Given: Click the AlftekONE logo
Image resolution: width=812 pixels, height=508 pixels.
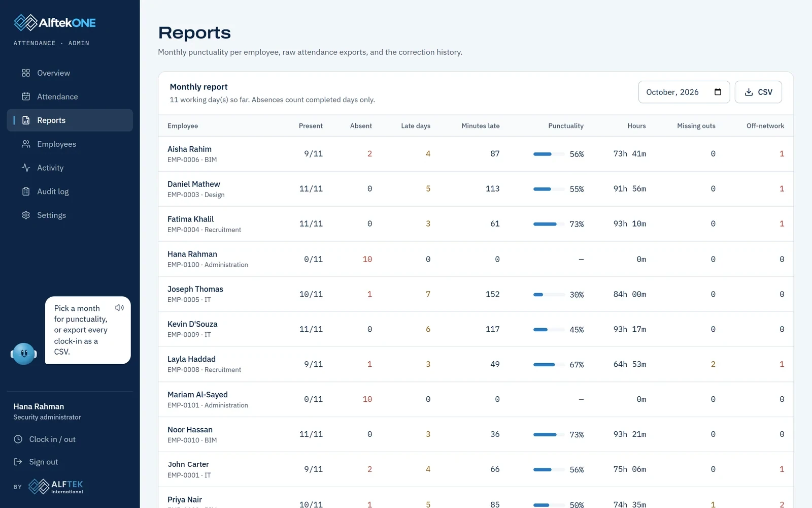Looking at the screenshot, I should tap(55, 22).
